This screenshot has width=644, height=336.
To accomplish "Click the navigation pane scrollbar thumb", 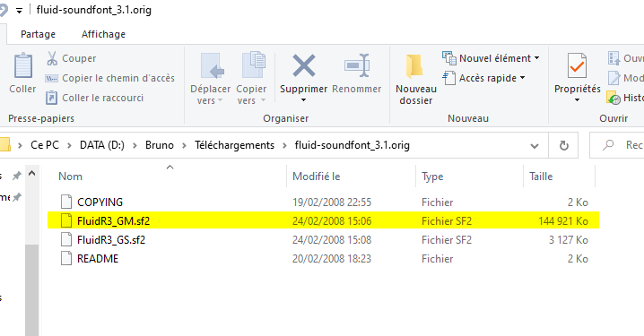I will [31, 290].
